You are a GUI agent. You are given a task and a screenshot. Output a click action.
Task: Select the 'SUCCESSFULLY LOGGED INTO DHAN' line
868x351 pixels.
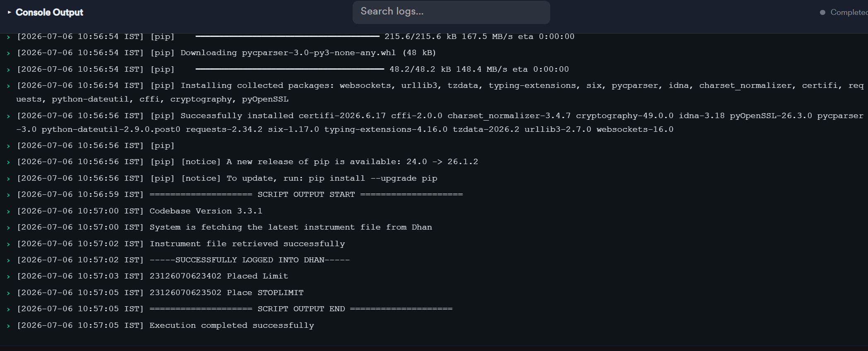point(183,260)
